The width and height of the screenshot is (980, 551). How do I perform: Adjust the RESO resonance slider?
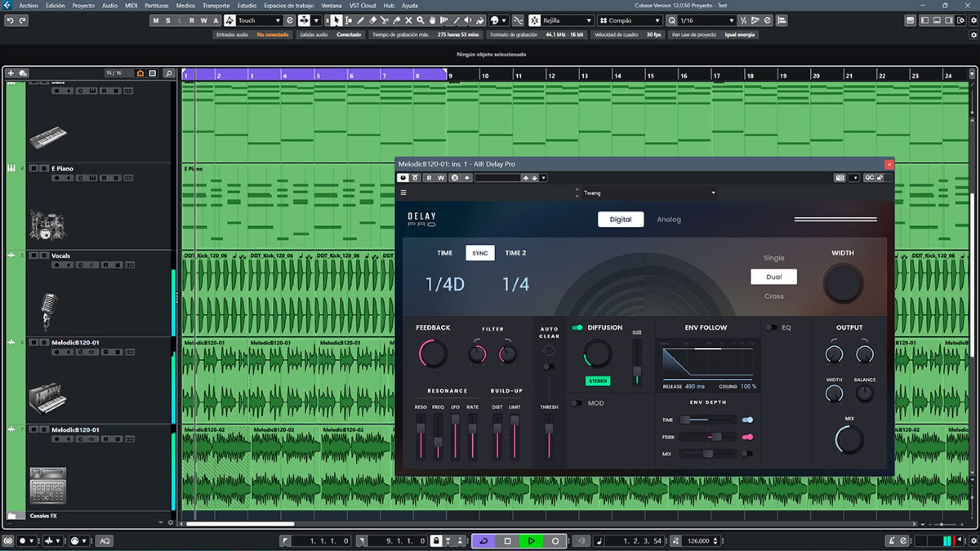[x=421, y=437]
